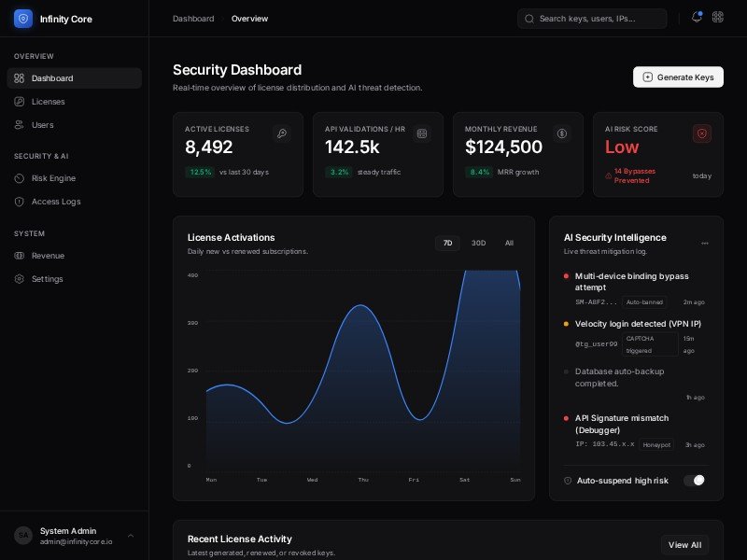This screenshot has width=747, height=560.
Task: Click the red dot on Multi-device binding bypass
Action: pyautogui.click(x=564, y=276)
